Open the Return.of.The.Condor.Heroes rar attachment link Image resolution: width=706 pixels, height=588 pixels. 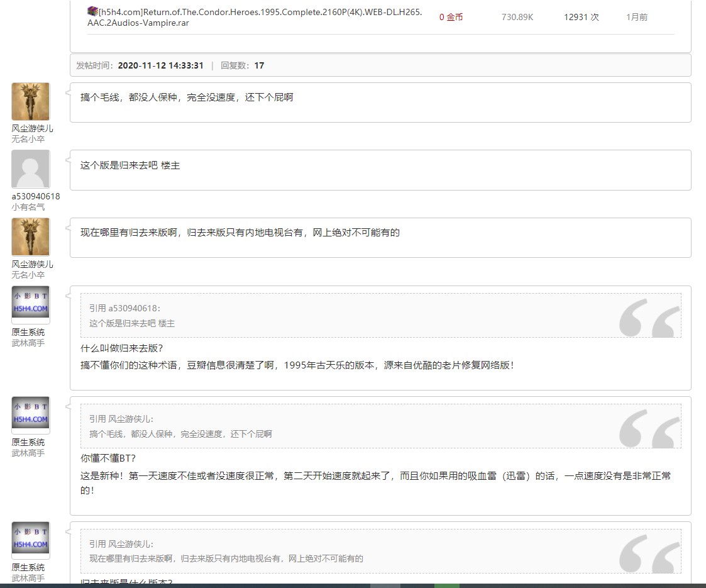click(255, 18)
